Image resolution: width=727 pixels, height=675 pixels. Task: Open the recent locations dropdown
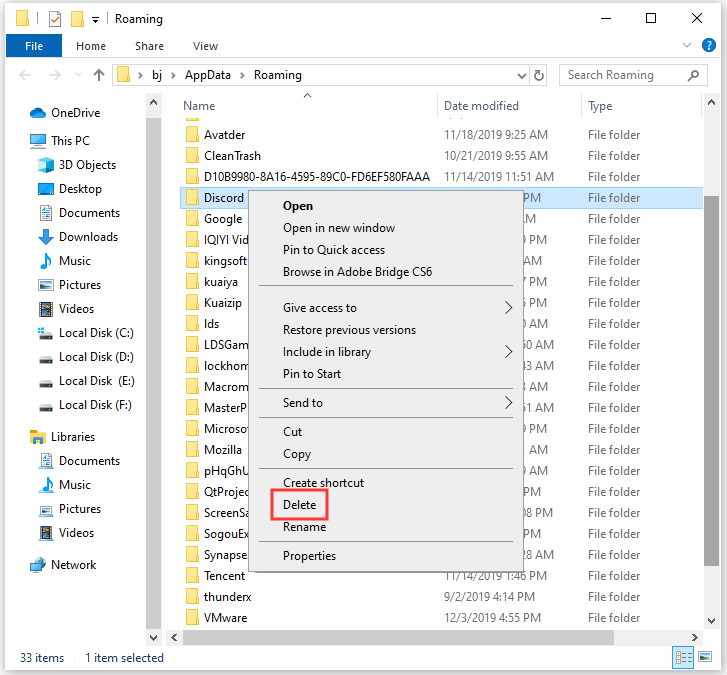[x=78, y=75]
